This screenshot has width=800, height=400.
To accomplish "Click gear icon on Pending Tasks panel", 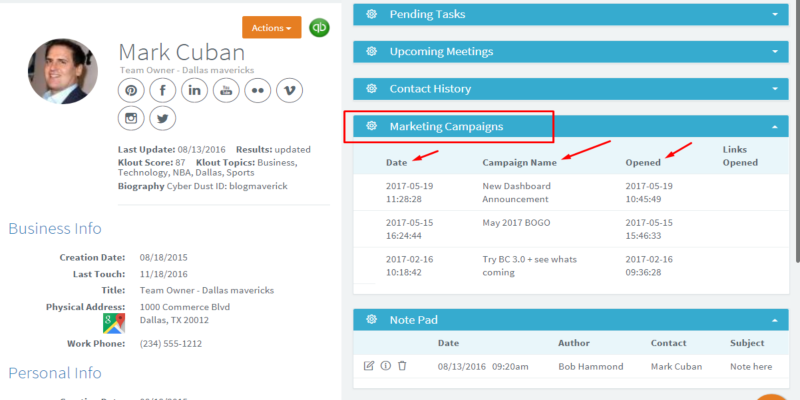I will (x=371, y=14).
